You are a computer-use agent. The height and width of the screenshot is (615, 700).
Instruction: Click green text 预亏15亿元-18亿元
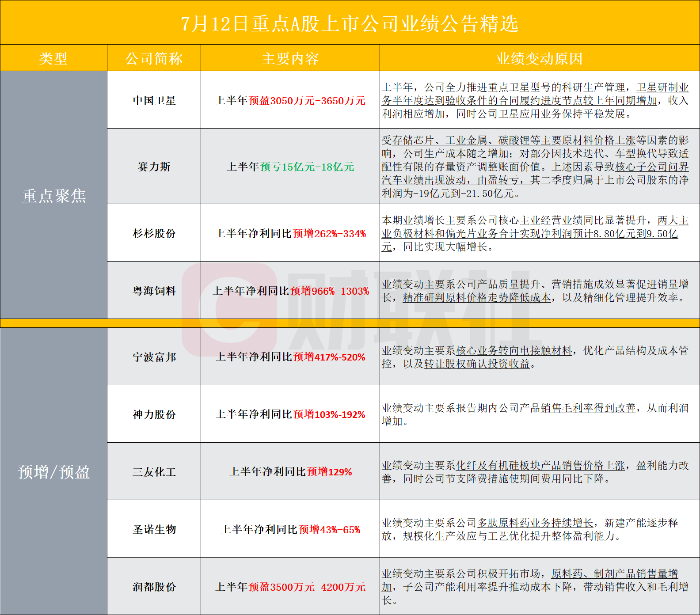pos(307,167)
